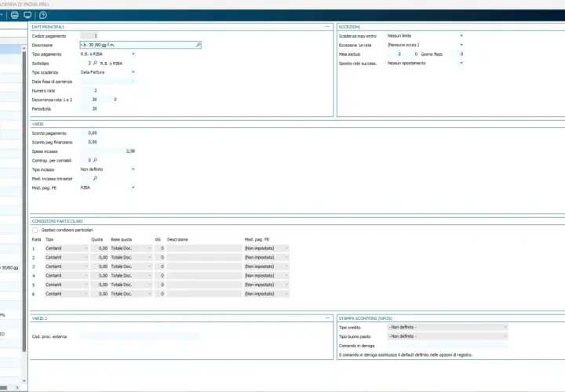The height and width of the screenshot is (392, 565).
Task: Click the left list vertical scrollbar
Action: click(x=24, y=201)
